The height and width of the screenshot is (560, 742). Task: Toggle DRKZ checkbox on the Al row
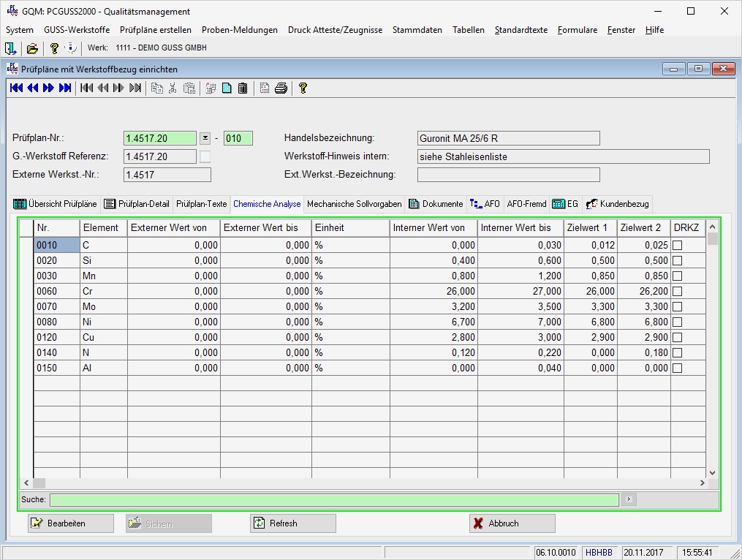[678, 368]
